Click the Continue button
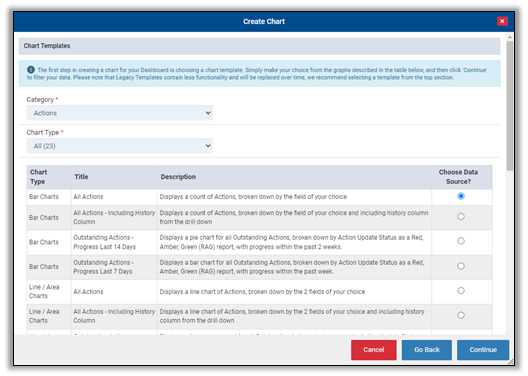528x376 pixels. click(483, 350)
